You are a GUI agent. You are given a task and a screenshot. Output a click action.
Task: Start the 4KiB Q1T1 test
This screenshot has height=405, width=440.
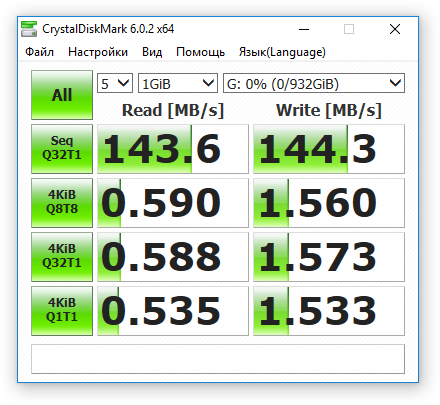62,311
